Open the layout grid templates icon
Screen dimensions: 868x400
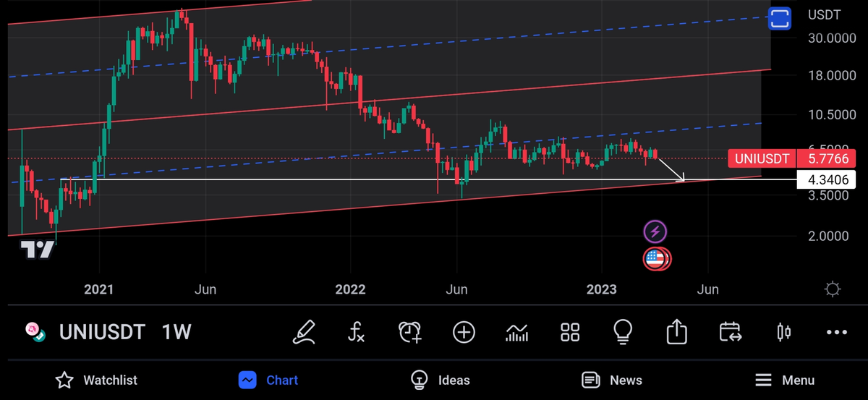point(570,332)
